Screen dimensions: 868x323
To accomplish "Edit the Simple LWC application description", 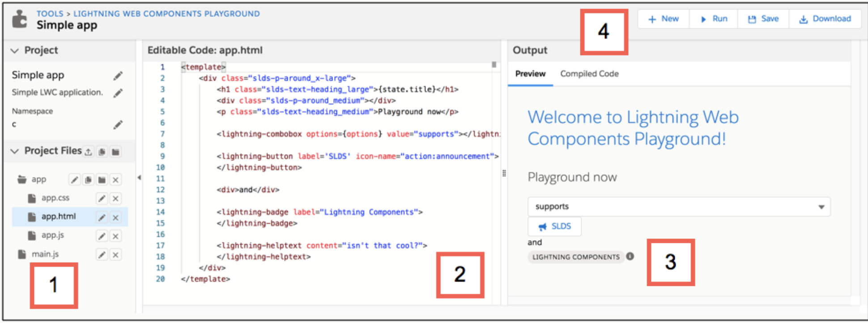I will click(118, 93).
